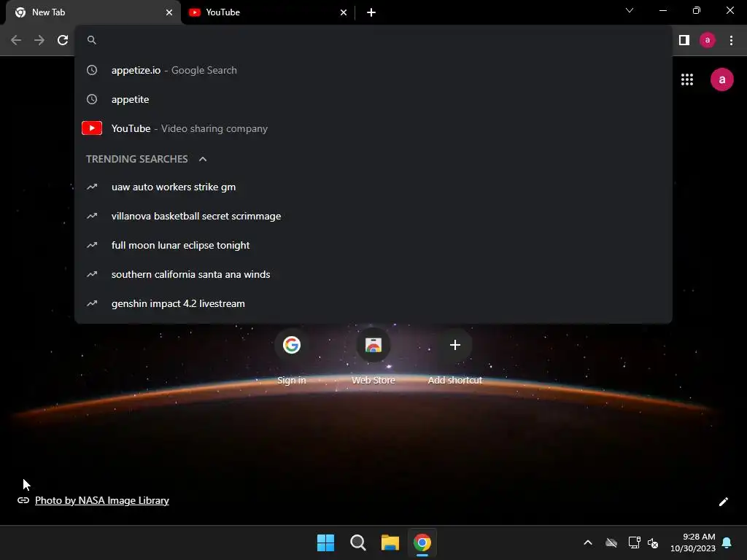The image size is (747, 560).
Task: Click the search magnifier in the address bar
Action: pyautogui.click(x=92, y=40)
